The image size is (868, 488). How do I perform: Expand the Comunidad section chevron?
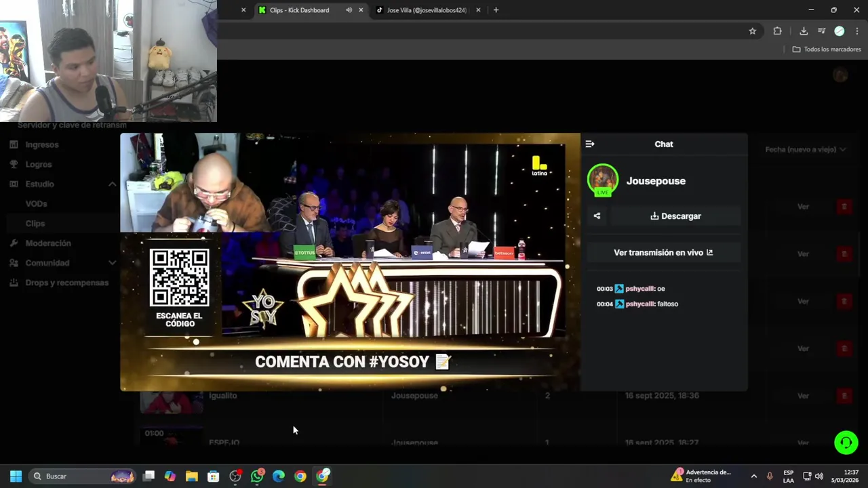(112, 263)
